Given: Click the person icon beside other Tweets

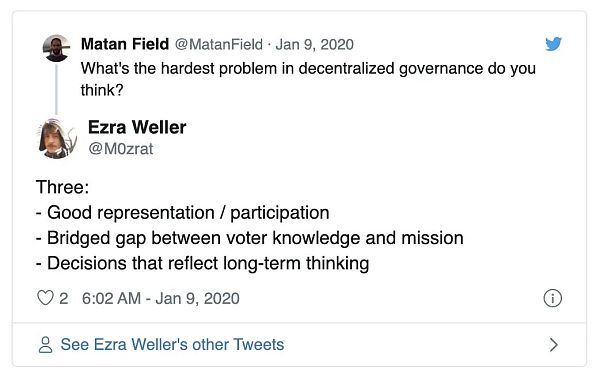Looking at the screenshot, I should click(x=45, y=345).
